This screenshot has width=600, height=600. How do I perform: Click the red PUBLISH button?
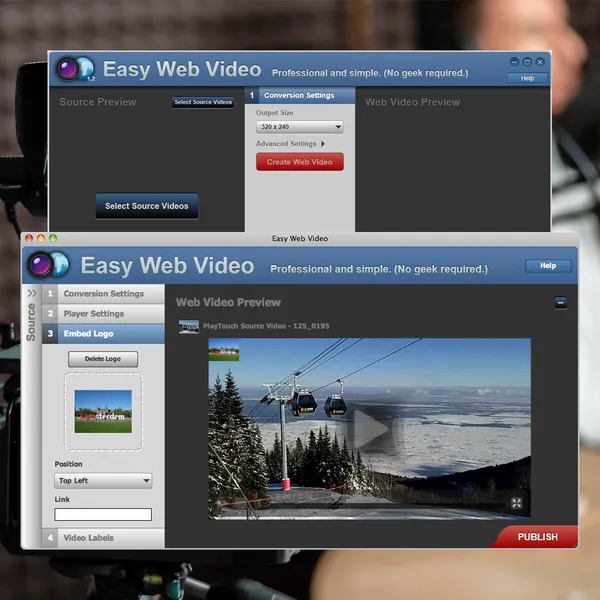coord(537,537)
